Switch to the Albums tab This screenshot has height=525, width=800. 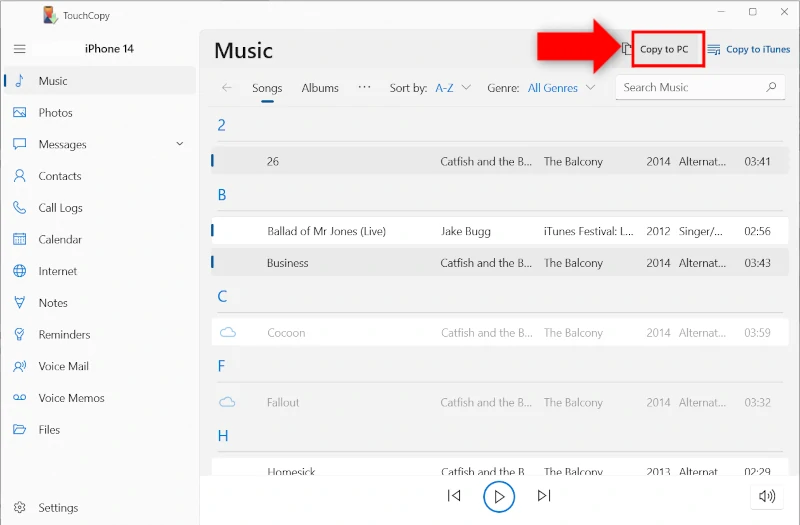point(320,88)
